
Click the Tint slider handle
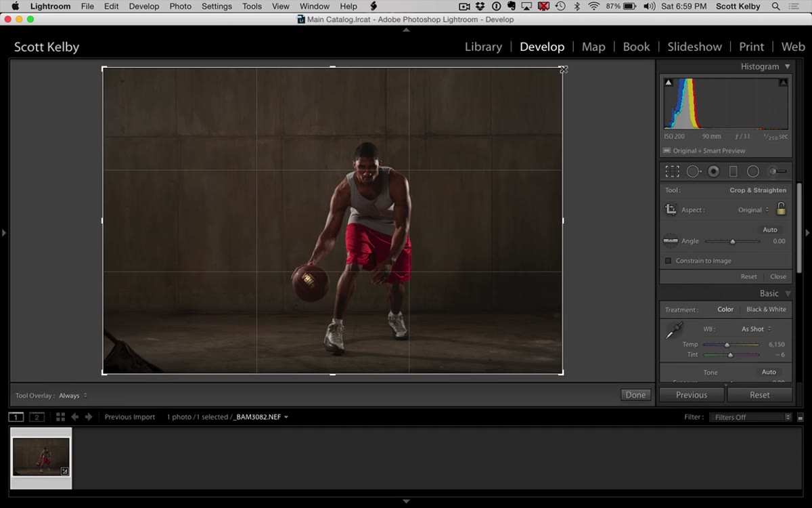pyautogui.click(x=730, y=355)
